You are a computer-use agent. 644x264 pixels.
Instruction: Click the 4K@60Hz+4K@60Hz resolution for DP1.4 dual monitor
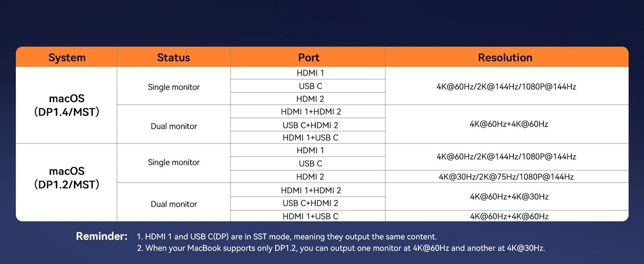click(x=509, y=124)
